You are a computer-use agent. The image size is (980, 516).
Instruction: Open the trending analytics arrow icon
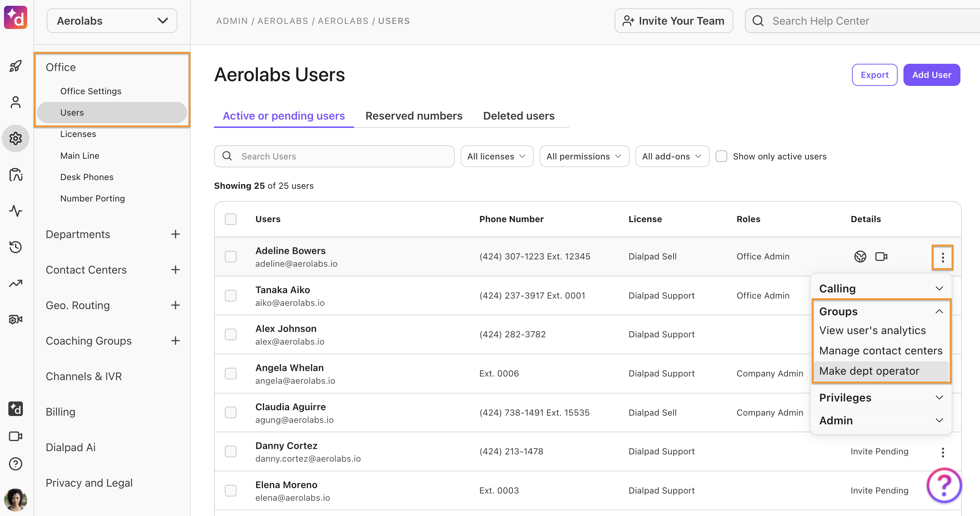point(16,283)
